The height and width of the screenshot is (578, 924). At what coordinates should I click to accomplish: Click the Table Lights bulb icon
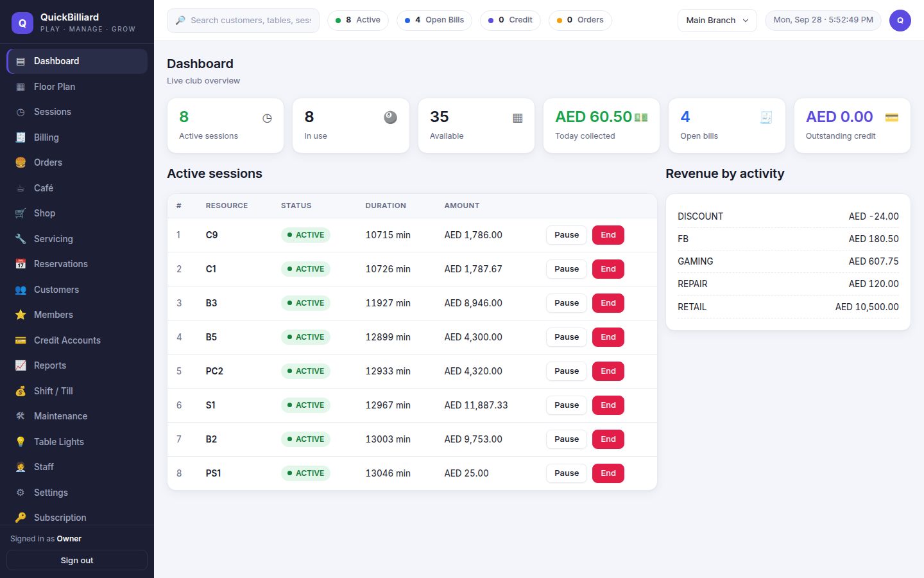[x=21, y=442]
